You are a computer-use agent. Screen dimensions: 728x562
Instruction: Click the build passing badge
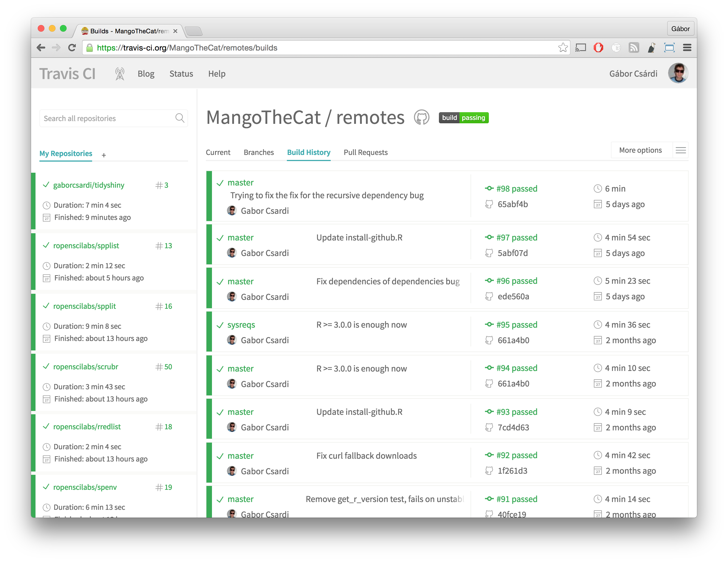[463, 118]
